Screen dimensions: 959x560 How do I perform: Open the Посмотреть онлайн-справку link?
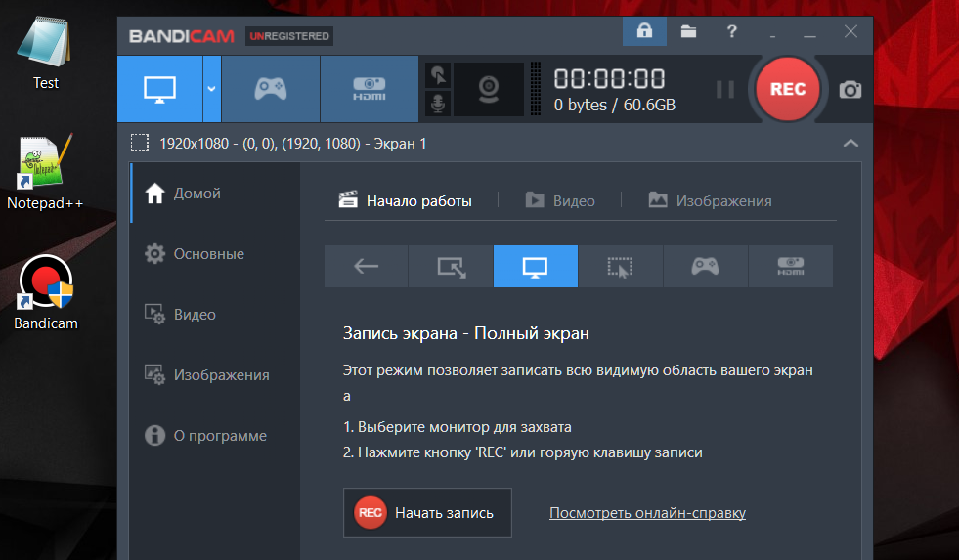click(647, 513)
